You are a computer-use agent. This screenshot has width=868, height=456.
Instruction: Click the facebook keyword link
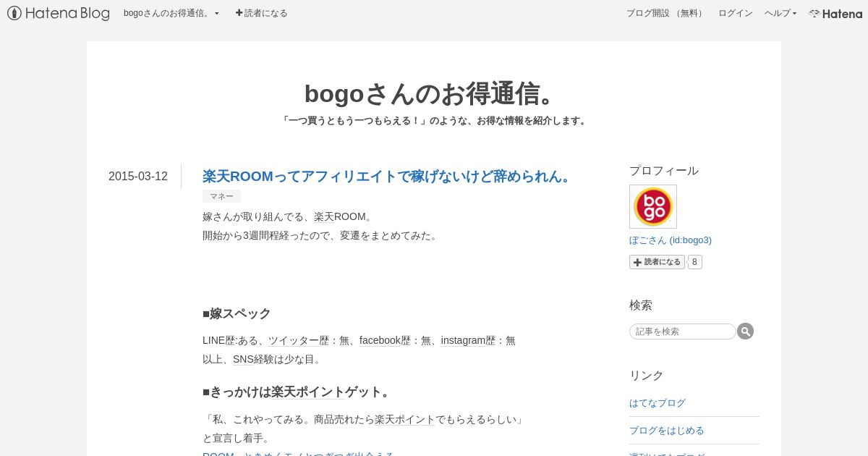380,340
